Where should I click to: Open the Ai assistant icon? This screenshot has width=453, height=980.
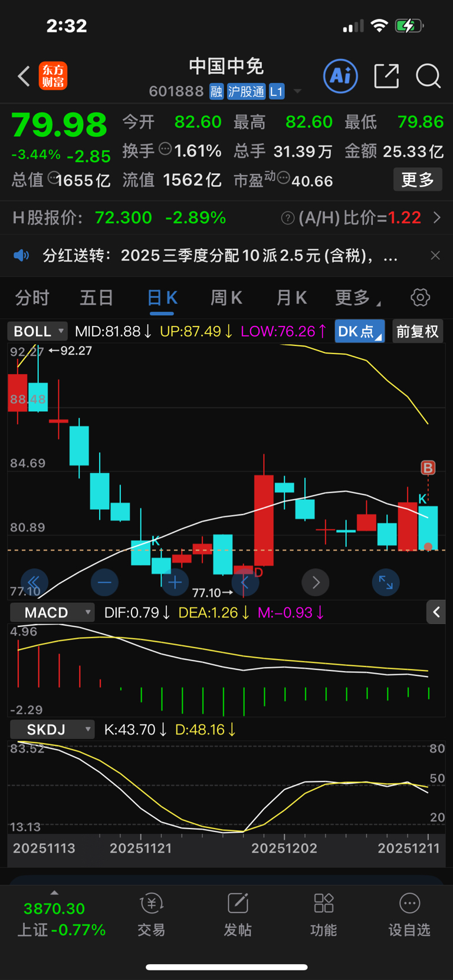click(340, 76)
